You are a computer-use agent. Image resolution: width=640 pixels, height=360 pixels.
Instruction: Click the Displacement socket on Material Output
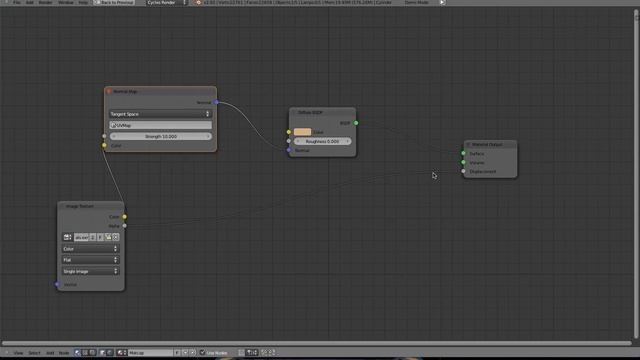coord(463,171)
